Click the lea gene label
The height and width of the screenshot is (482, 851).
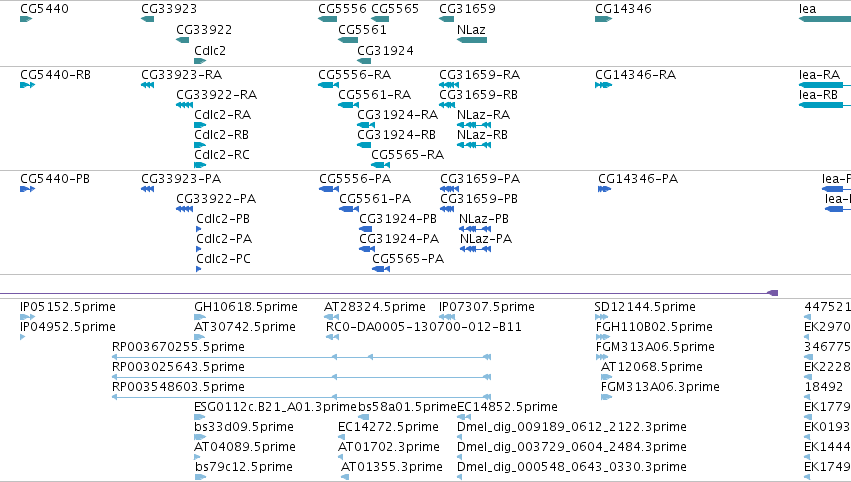(x=808, y=9)
